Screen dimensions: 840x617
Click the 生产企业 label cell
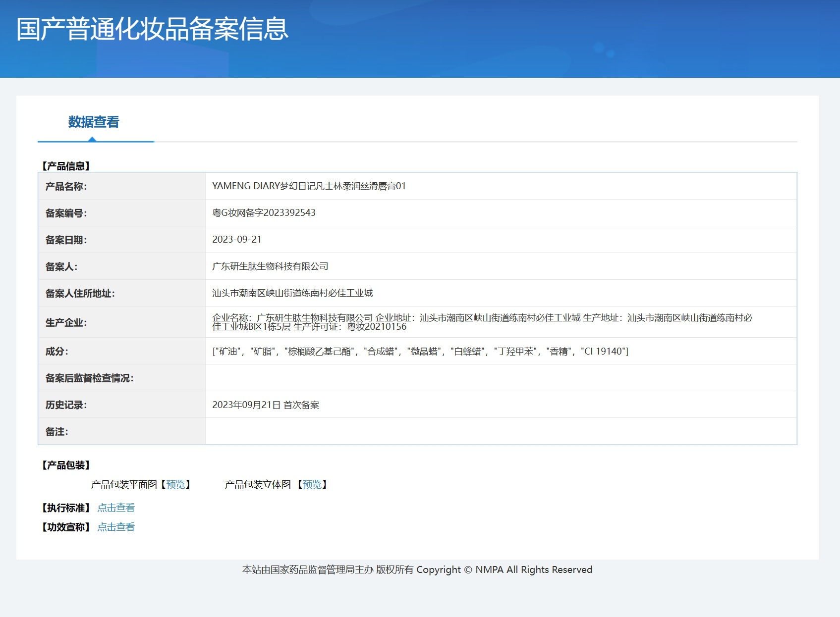point(122,322)
